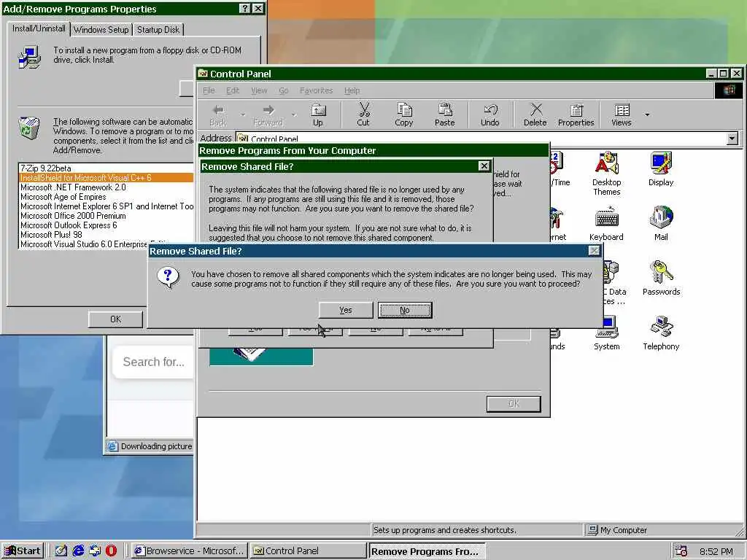Select InstallShield for Microsoft Visual C++ 6
Screen dimensions: 747x560
click(x=107, y=178)
